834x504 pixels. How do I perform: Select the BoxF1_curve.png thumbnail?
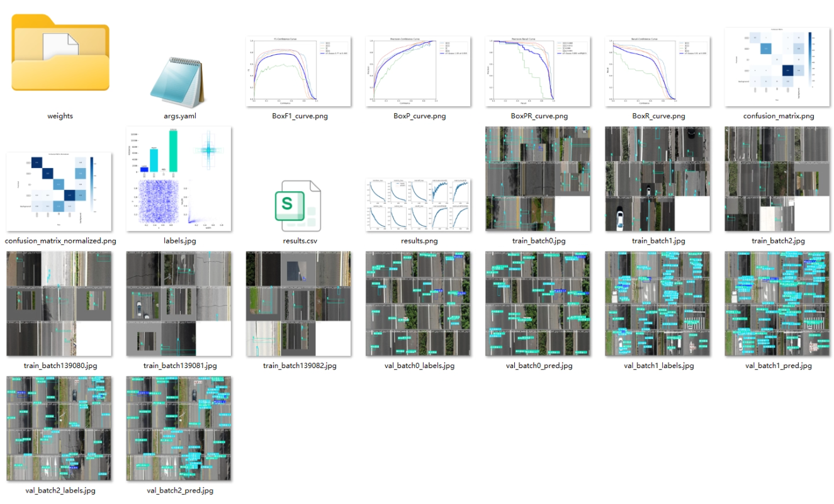click(298, 71)
